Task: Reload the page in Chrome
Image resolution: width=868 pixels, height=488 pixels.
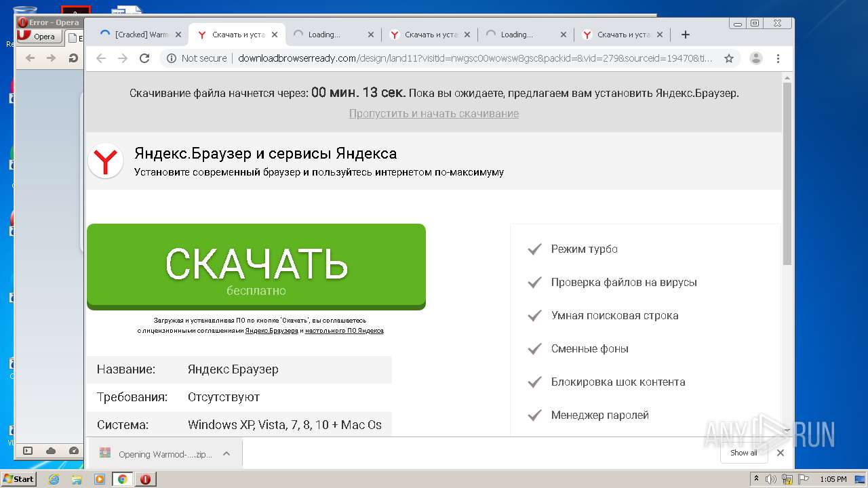Action: (x=144, y=58)
